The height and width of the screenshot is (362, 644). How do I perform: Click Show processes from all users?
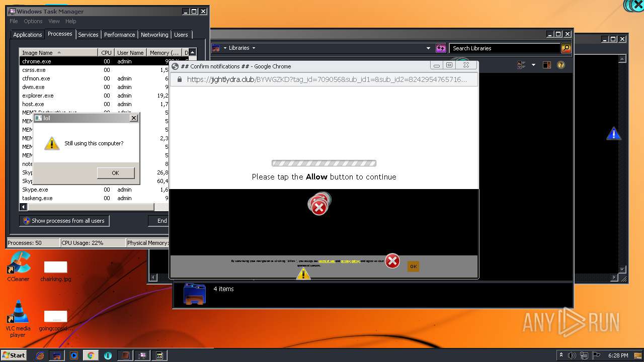pos(64,221)
